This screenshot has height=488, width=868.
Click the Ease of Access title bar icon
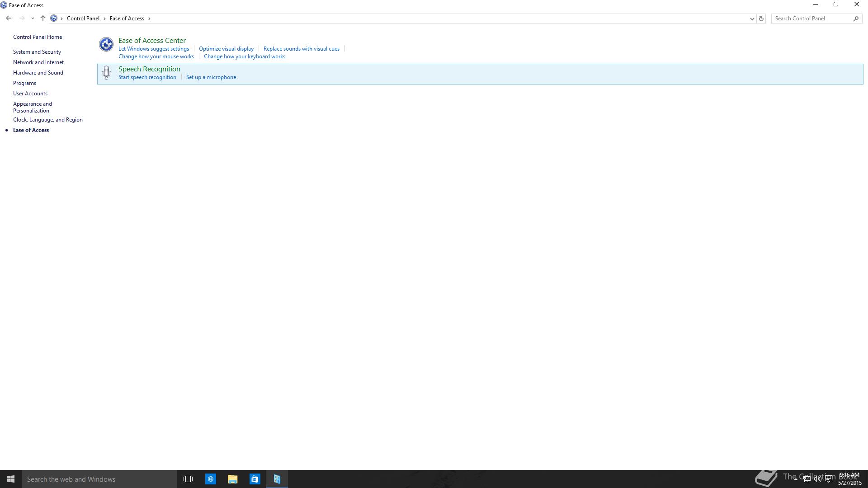(4, 5)
